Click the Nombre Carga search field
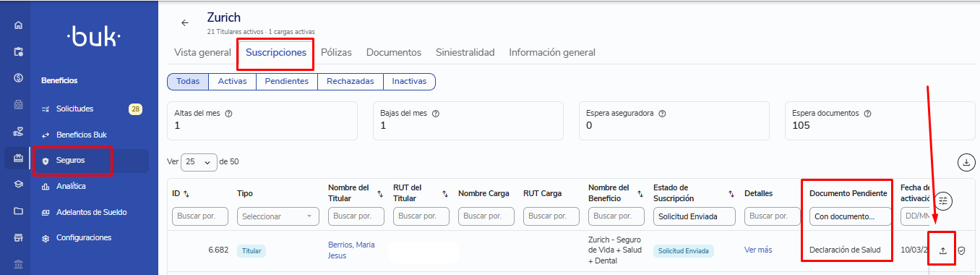Screen dimensions: 980x275 (x=486, y=216)
